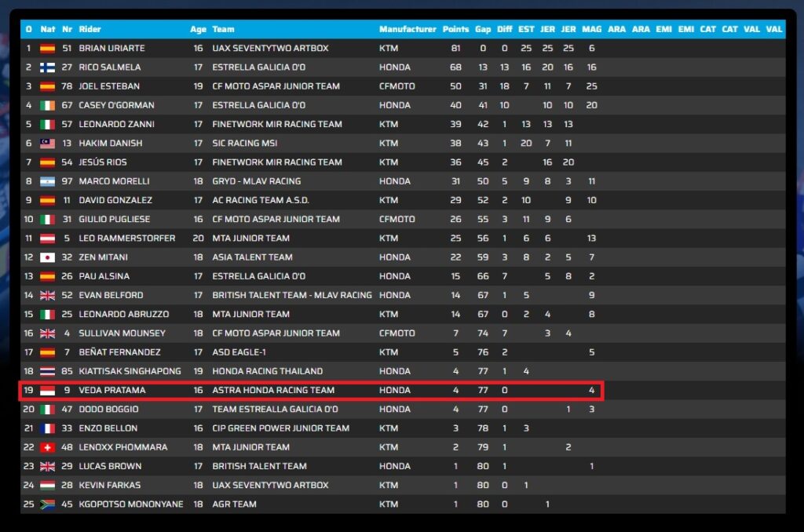This screenshot has width=804, height=532.
Task: Click the Irish flag beside Casey O'Gorman
Action: coord(47,105)
